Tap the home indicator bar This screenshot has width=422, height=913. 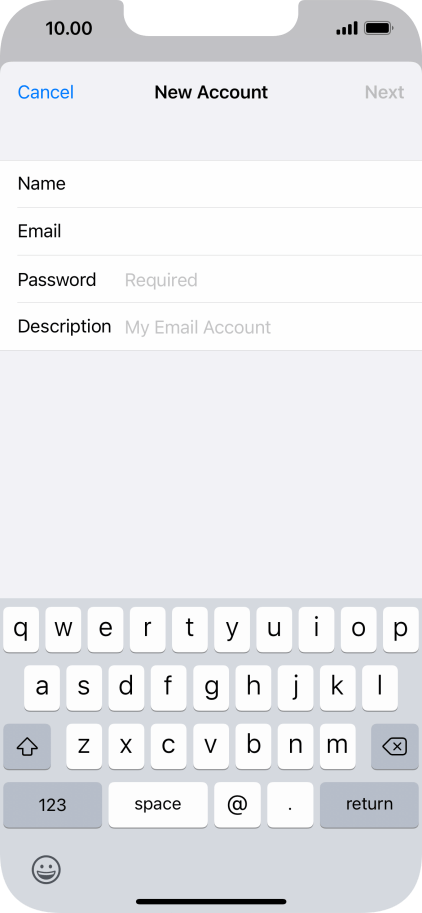coord(211,901)
